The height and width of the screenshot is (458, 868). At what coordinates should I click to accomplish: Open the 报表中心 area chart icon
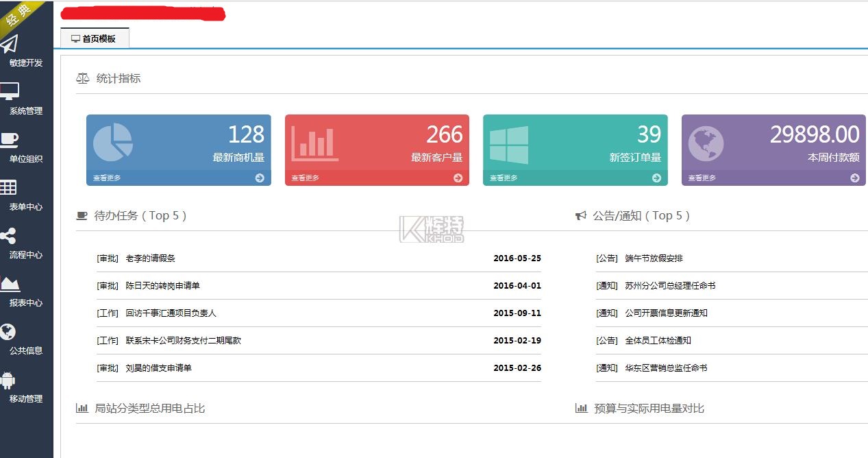[10, 284]
